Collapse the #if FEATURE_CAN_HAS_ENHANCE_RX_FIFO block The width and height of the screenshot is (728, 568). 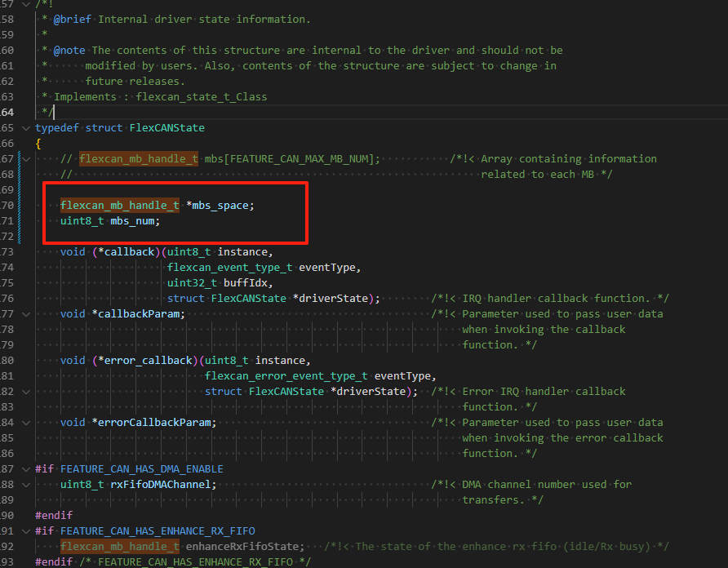pyautogui.click(x=26, y=530)
